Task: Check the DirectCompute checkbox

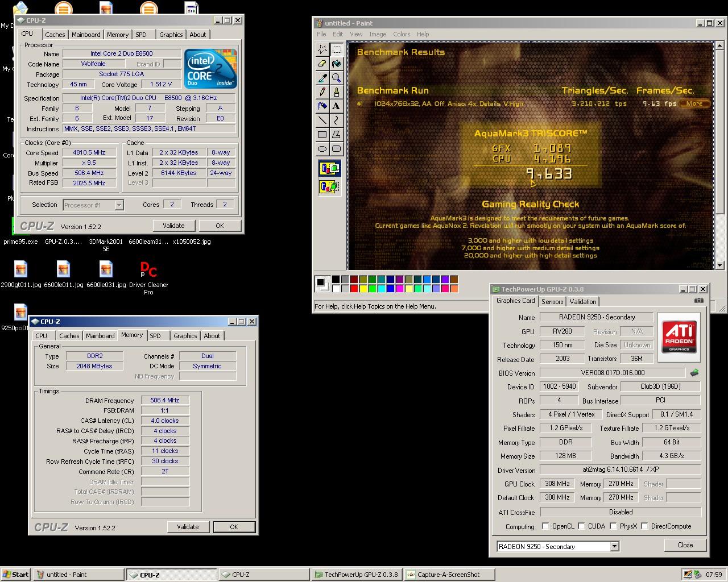Action: click(645, 526)
